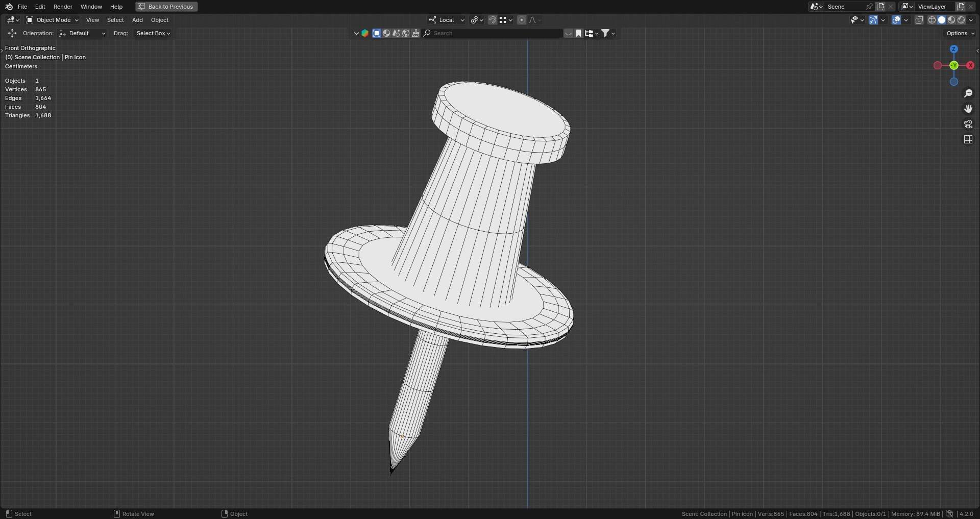
Task: Open the selectability and visibility dropdown
Action: point(857,20)
